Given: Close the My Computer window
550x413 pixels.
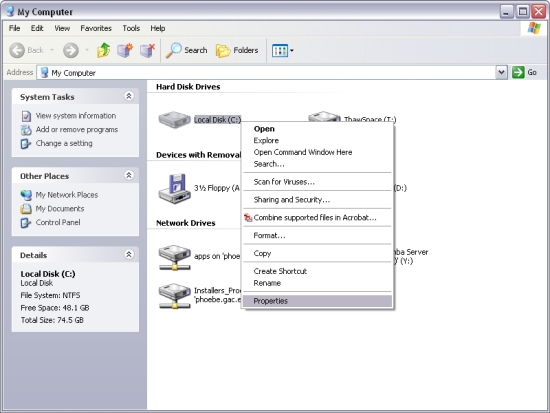Looking at the screenshot, I should (x=539, y=12).
